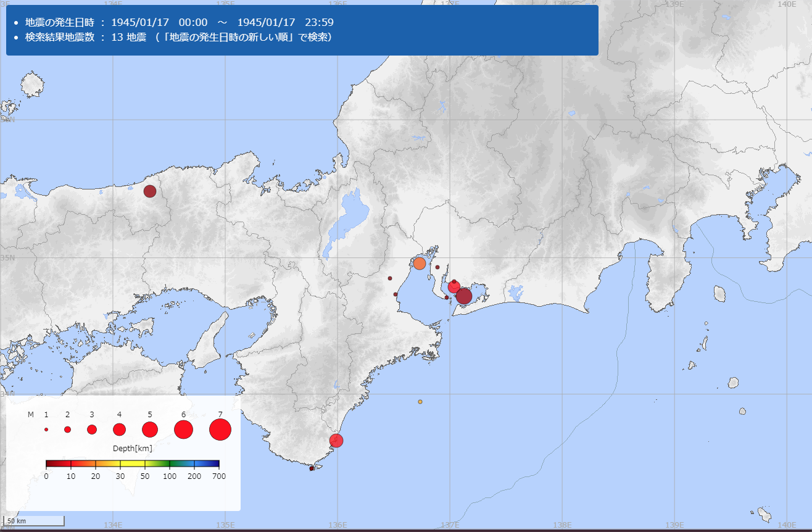Screen dimensions: 812x532
Task: Click the small marker on Ise Bay's western shore
Action: pos(396,294)
